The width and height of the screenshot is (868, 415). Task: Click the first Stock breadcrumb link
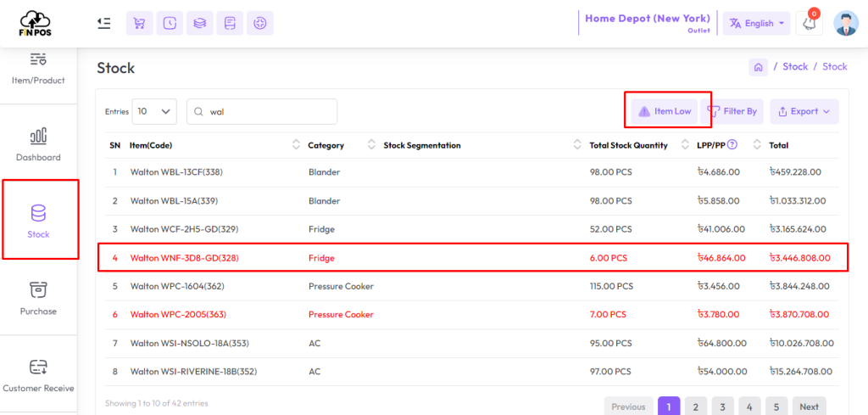point(795,66)
